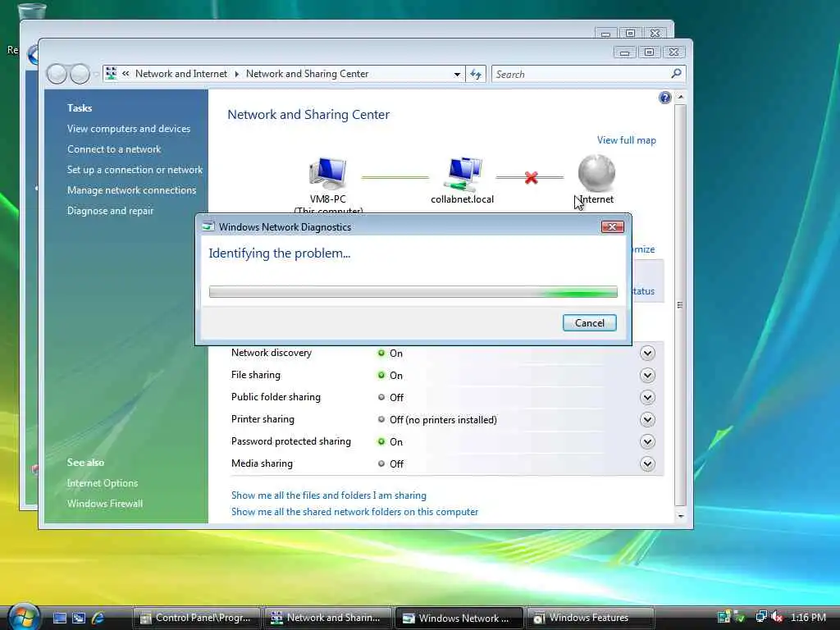Click the Forward navigation button

[80, 74]
